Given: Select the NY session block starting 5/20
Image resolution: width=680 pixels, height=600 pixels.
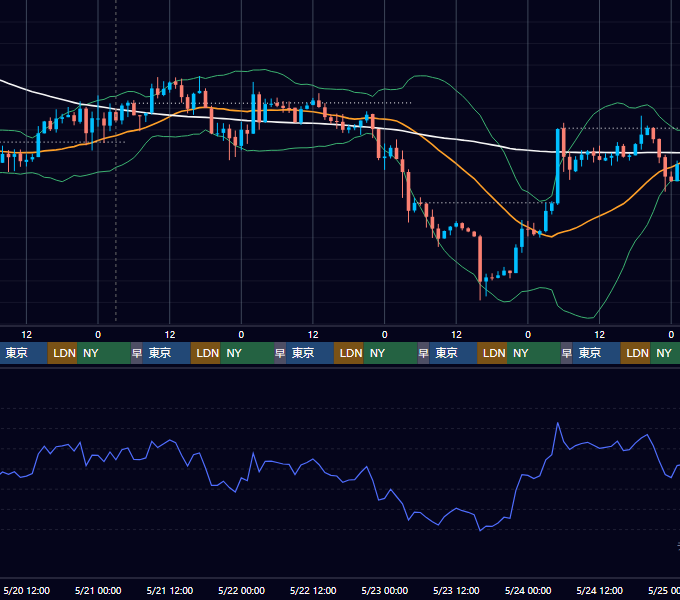Looking at the screenshot, I should (x=104, y=353).
